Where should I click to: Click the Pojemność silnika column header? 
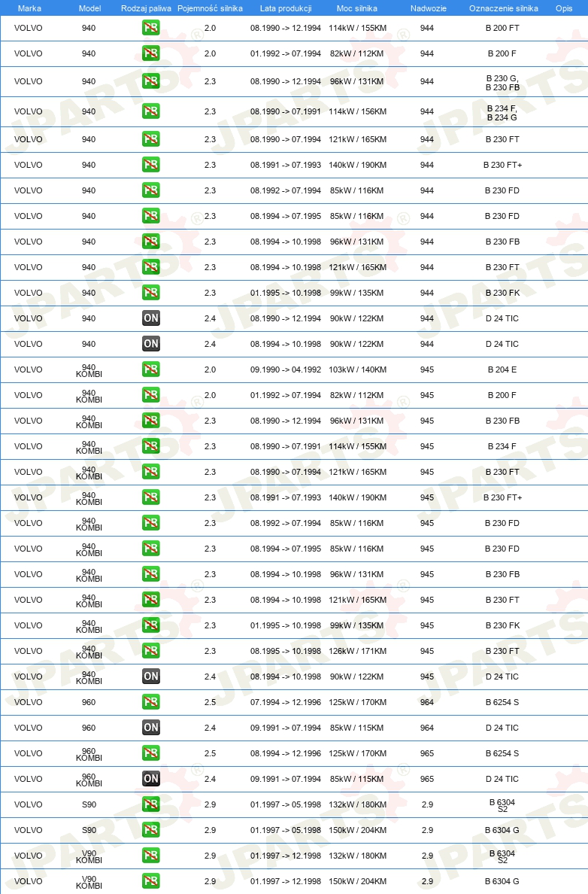[x=210, y=8]
